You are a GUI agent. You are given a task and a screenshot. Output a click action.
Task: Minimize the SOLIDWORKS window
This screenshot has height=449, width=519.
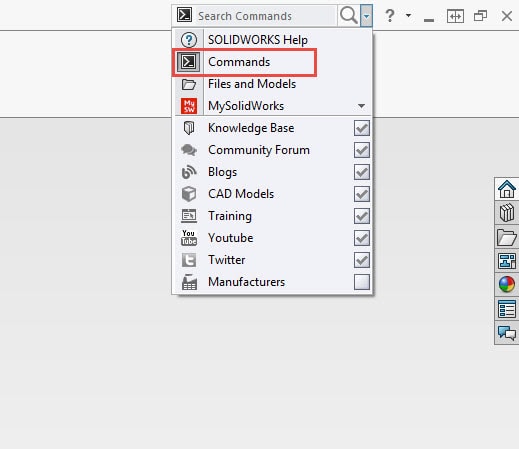(x=429, y=20)
